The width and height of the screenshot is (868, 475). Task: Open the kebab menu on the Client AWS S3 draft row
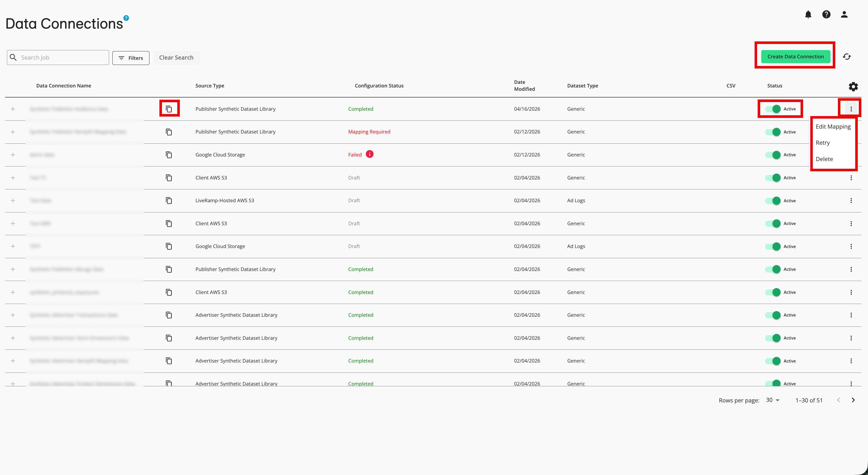[x=851, y=178]
